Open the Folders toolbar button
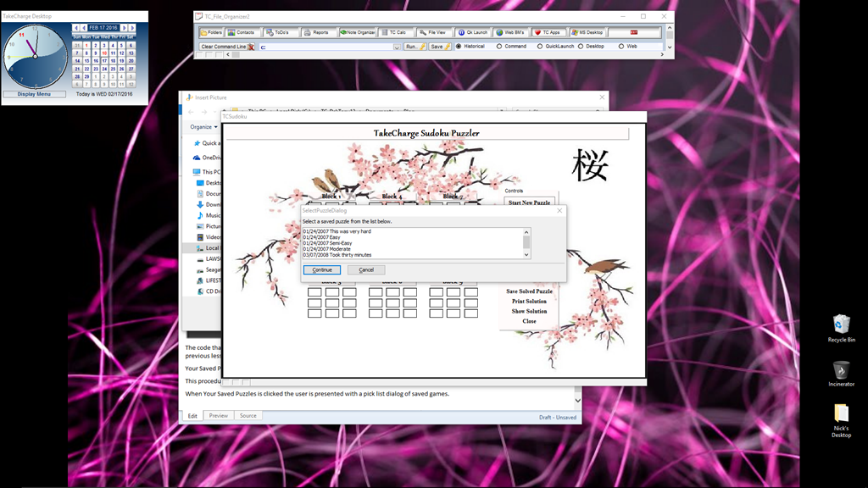 click(x=212, y=32)
